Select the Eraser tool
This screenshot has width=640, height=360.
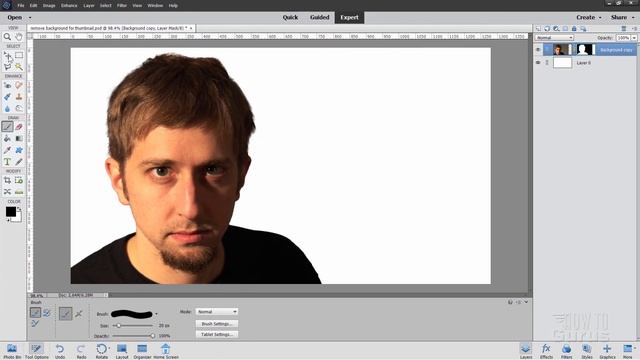pos(19,127)
